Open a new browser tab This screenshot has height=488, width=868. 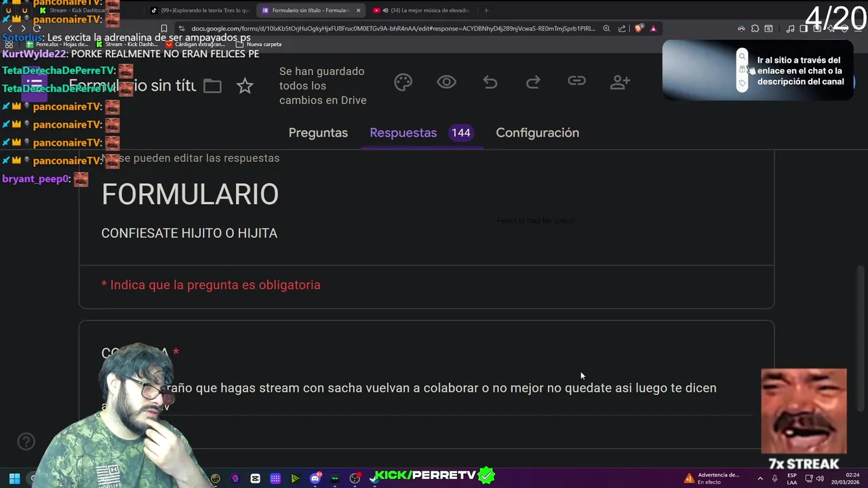click(486, 10)
